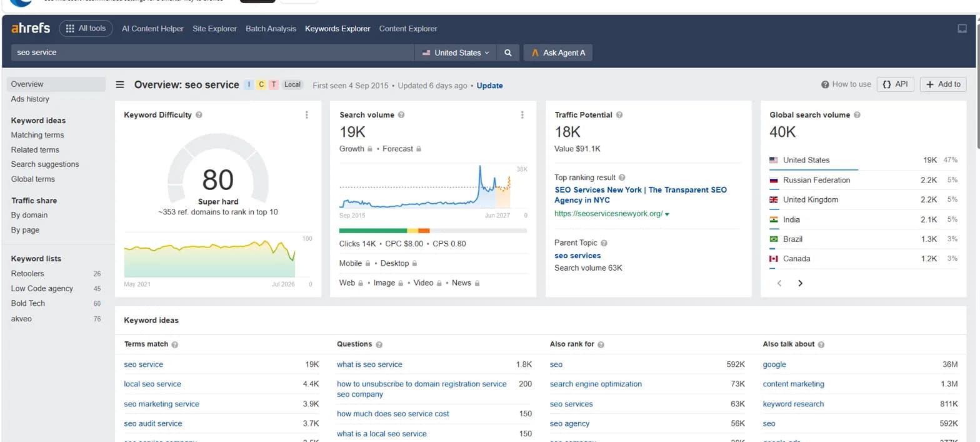
Task: Open the local seo service keyword link
Action: point(152,384)
